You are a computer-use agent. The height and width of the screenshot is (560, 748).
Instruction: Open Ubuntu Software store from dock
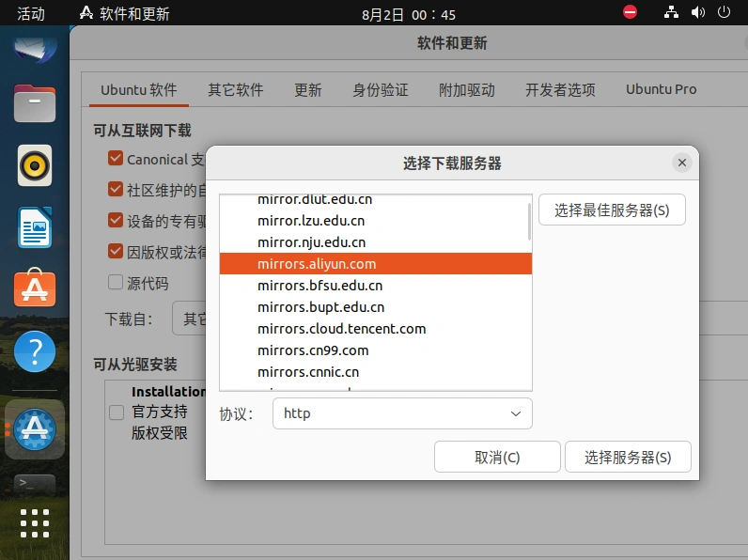pyautogui.click(x=35, y=288)
